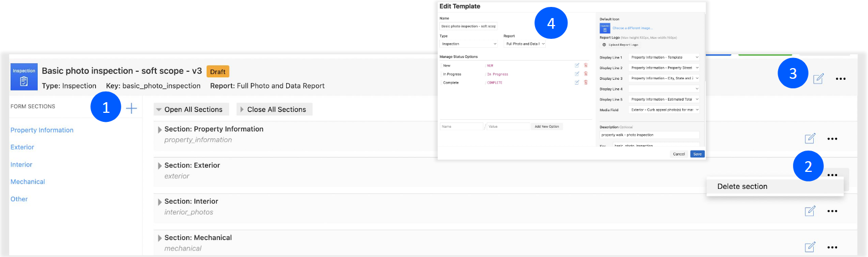Go to Mechanical in form sections sidebar

click(x=28, y=182)
